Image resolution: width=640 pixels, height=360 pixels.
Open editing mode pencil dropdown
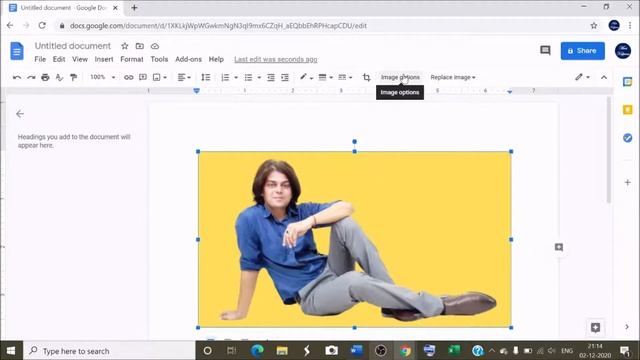[x=582, y=77]
